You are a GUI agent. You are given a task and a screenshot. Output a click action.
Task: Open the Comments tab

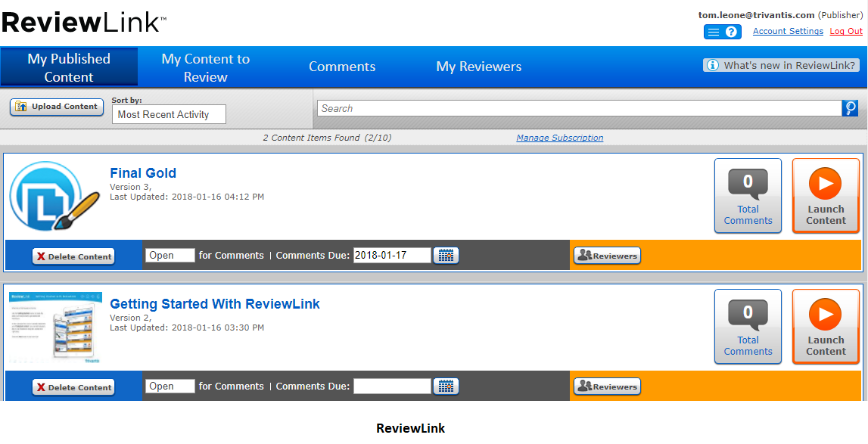coord(342,67)
